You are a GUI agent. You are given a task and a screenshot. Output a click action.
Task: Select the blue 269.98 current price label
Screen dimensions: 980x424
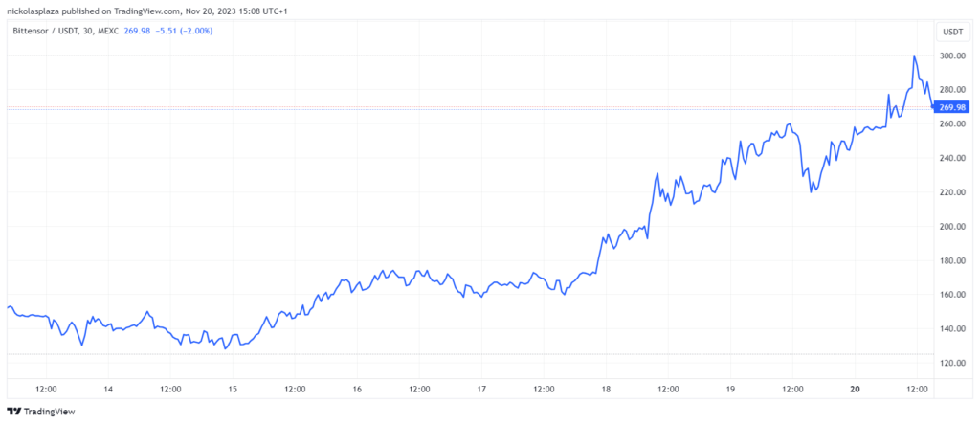pyautogui.click(x=953, y=107)
